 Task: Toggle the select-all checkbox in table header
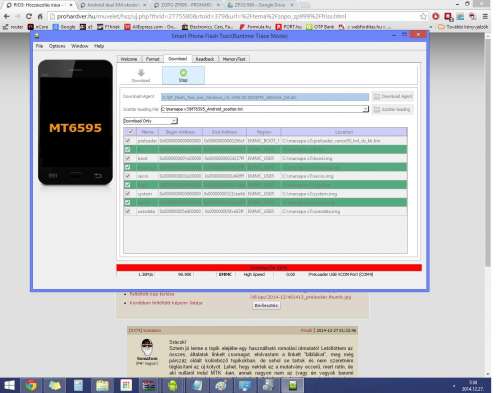point(130,132)
